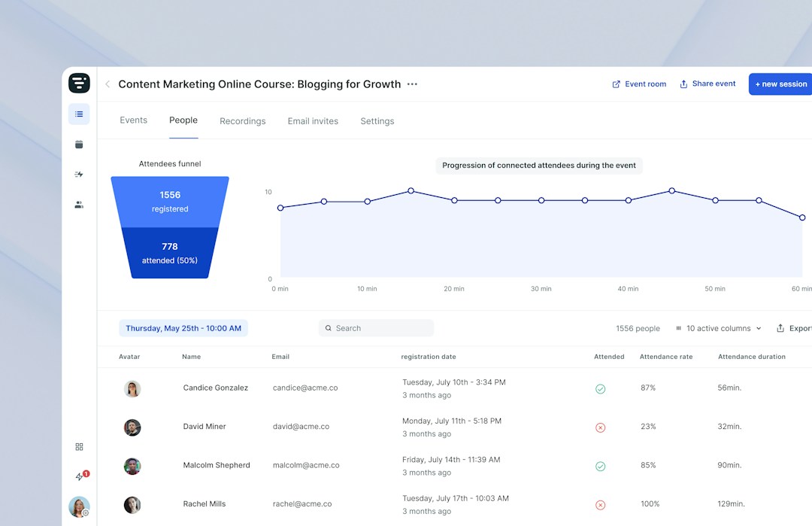Select the People tab
The width and height of the screenshot is (812, 526).
point(183,120)
